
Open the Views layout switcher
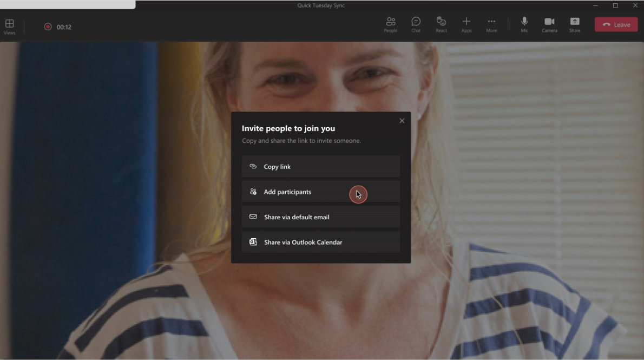click(9, 27)
